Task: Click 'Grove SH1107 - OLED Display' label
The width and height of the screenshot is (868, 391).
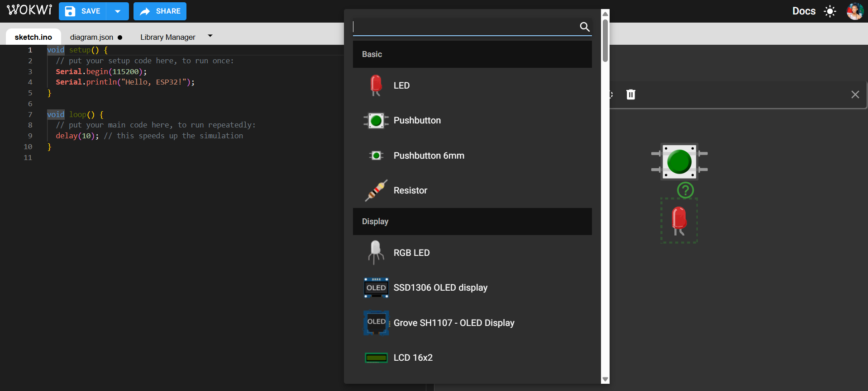Action: 454,323
